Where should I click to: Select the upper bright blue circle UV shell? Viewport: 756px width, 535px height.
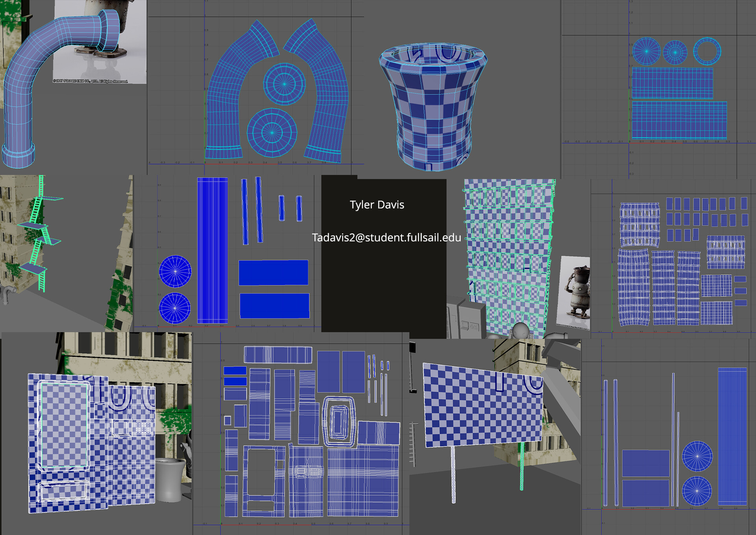coord(175,271)
